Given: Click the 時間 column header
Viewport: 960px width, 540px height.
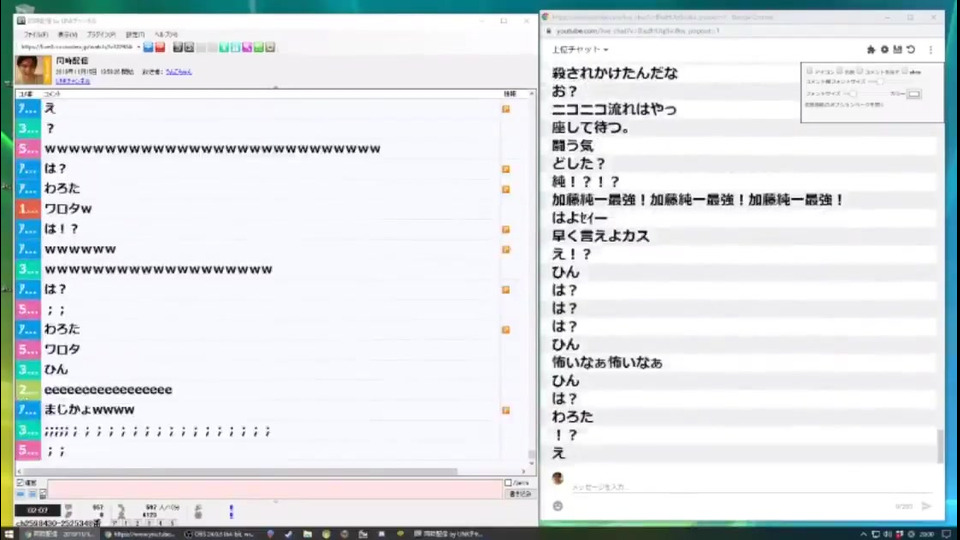Looking at the screenshot, I should point(510,94).
